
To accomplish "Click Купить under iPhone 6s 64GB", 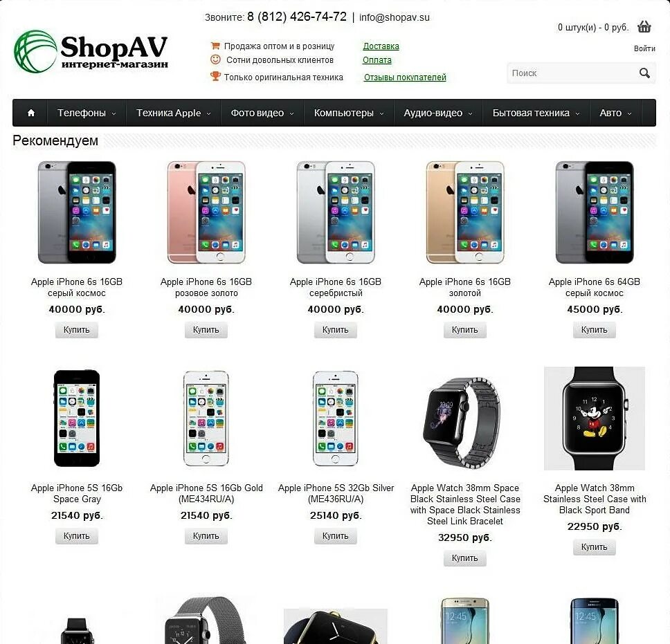I will click(594, 330).
